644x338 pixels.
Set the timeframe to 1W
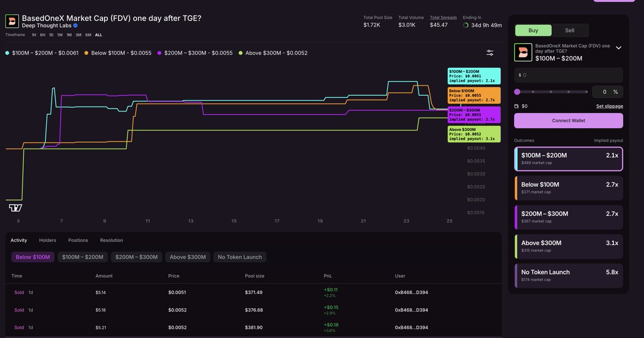pyautogui.click(x=60, y=35)
